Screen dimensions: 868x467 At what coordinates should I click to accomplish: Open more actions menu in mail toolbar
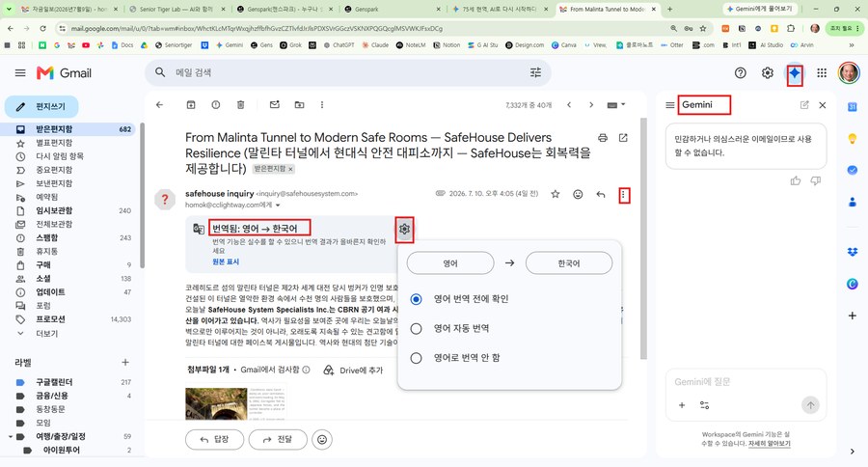click(322, 105)
